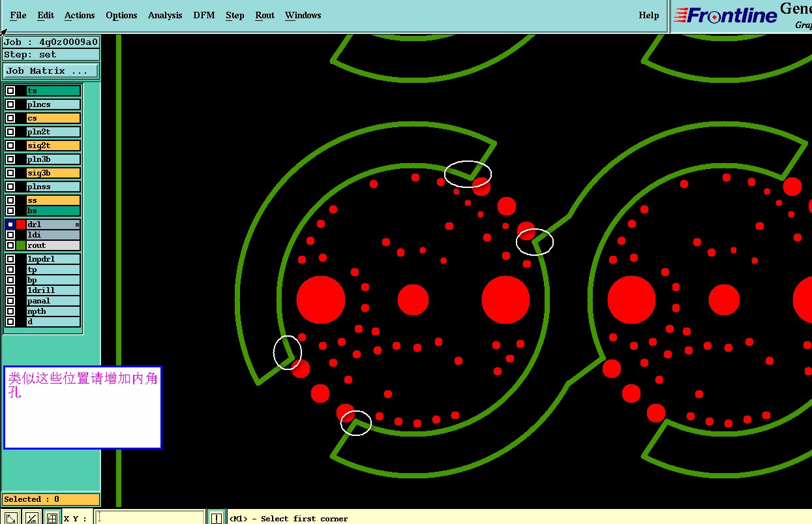Toggle the pln2t layer checkbox

[x=10, y=132]
